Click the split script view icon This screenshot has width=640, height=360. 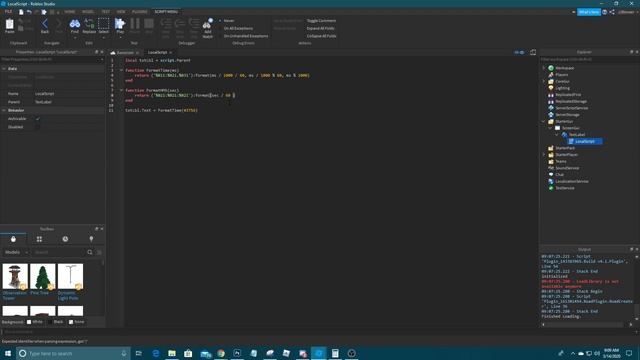point(533,52)
